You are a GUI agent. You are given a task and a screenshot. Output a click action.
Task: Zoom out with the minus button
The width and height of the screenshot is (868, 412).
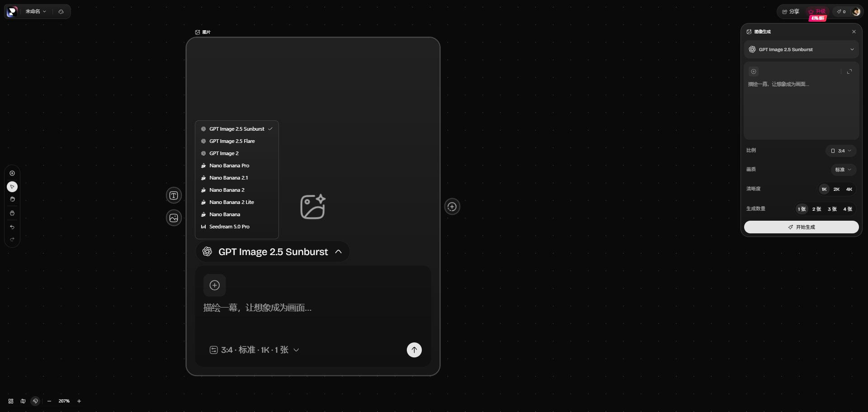pyautogui.click(x=49, y=401)
